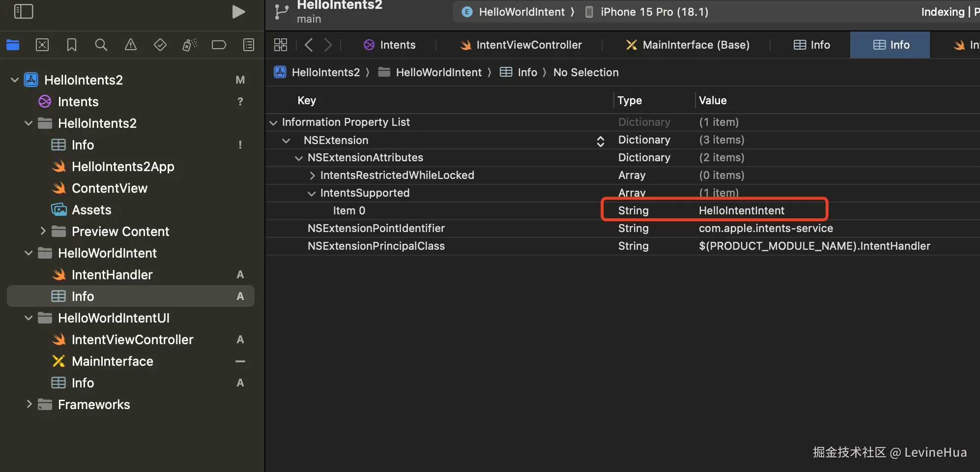Switch to the MainInterface (Base) tab
The image size is (980, 472).
coord(688,45)
